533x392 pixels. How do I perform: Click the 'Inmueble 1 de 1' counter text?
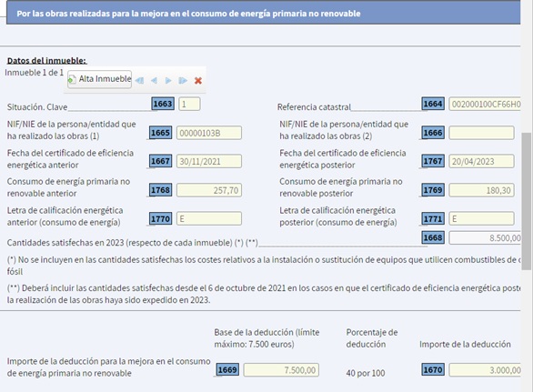[34, 73]
